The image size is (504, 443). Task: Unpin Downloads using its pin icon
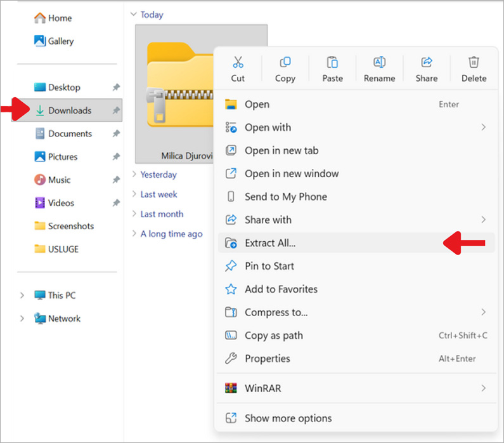click(x=116, y=110)
